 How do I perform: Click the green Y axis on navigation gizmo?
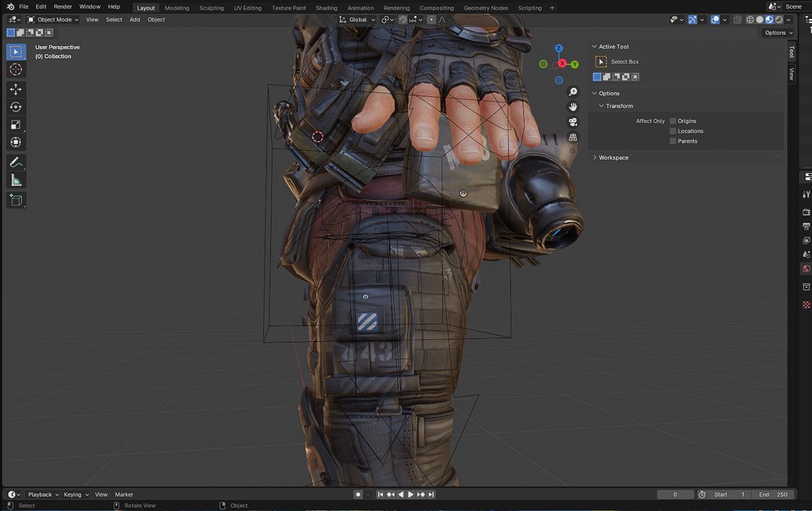[574, 64]
